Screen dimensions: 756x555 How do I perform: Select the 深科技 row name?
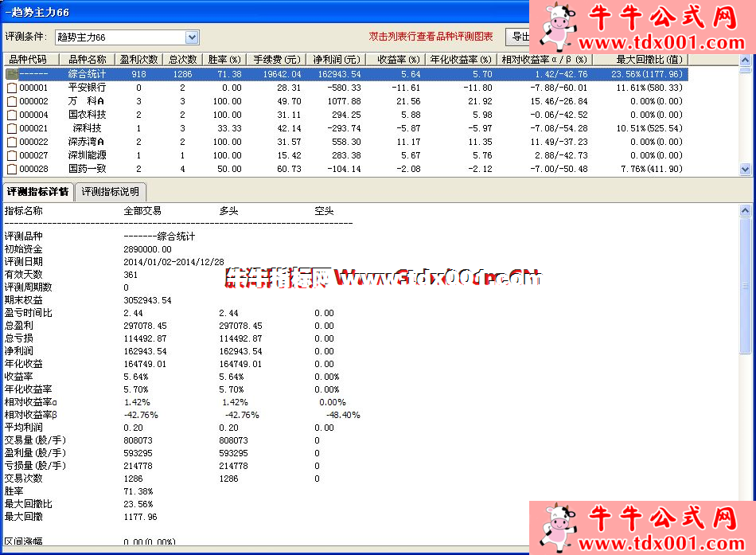click(87, 128)
